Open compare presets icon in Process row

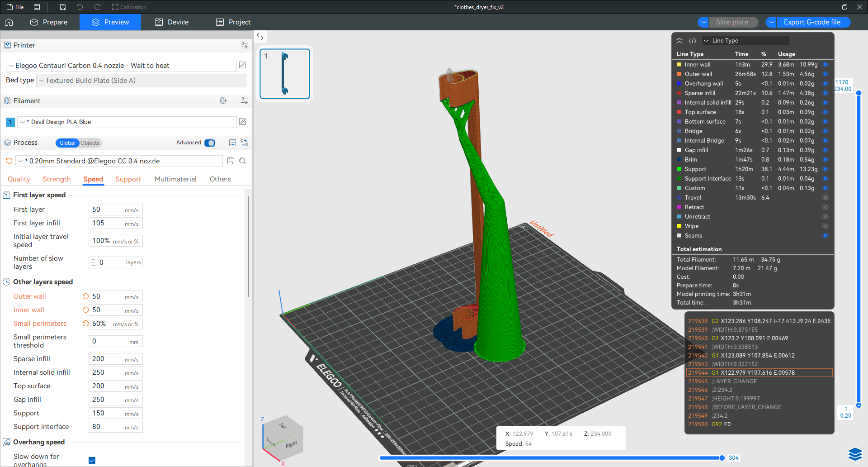(x=245, y=143)
